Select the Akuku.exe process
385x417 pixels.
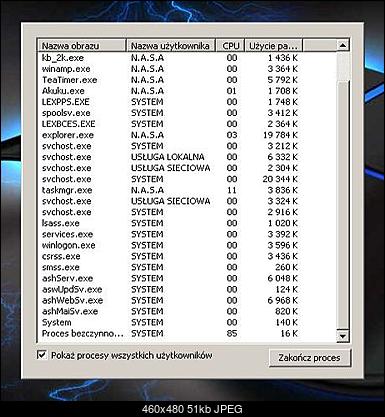point(170,91)
